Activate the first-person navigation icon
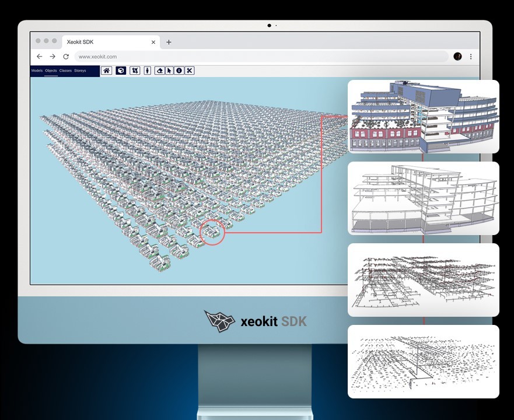Image resolution: width=514 pixels, height=420 pixels. click(x=148, y=70)
